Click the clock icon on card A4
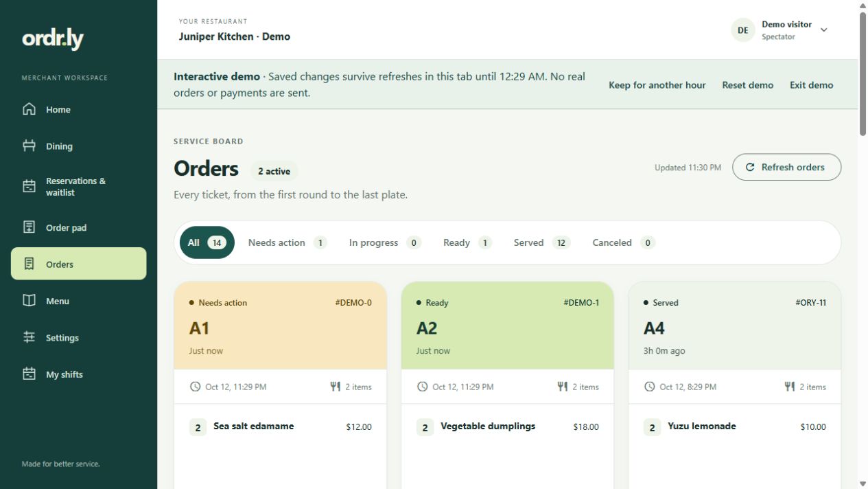The width and height of the screenshot is (868, 489). click(x=650, y=387)
